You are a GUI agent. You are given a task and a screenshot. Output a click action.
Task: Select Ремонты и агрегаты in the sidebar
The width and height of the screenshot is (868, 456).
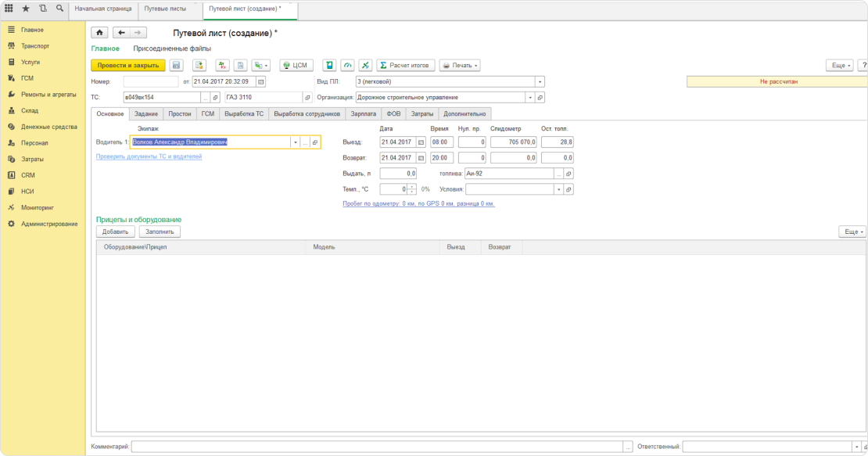[48, 95]
